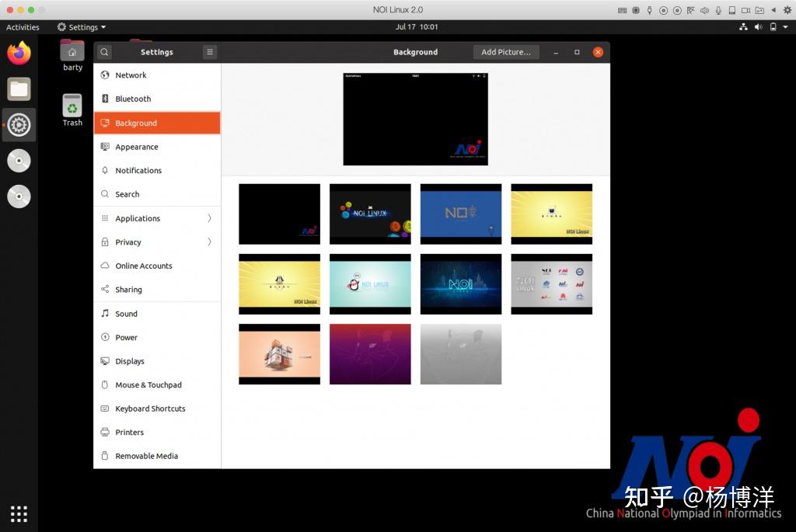This screenshot has width=796, height=532.
Task: Click the Show Applications grid icon
Action: (x=18, y=513)
